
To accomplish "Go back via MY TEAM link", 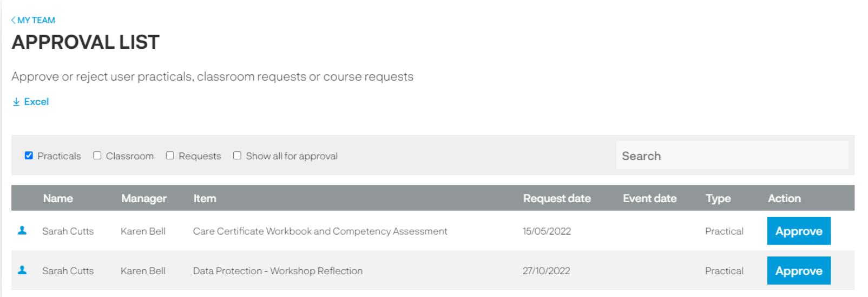I will (x=36, y=20).
